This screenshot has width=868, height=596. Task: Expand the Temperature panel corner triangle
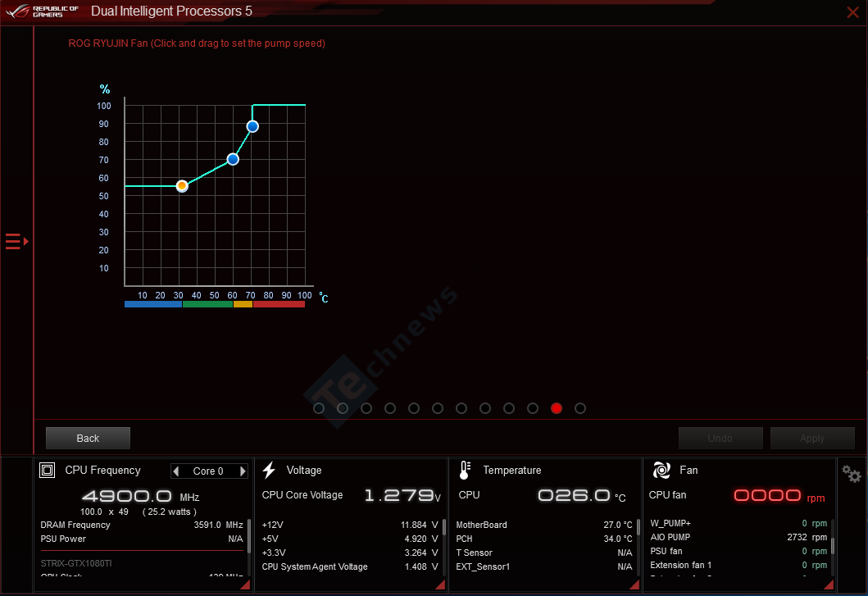(634, 585)
